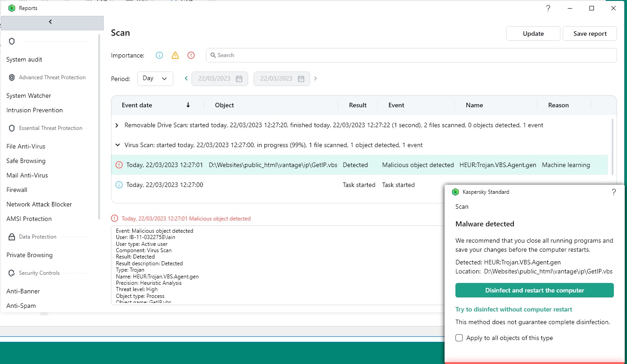Open the Period Day dropdown
The image size is (627, 364).
[155, 78]
